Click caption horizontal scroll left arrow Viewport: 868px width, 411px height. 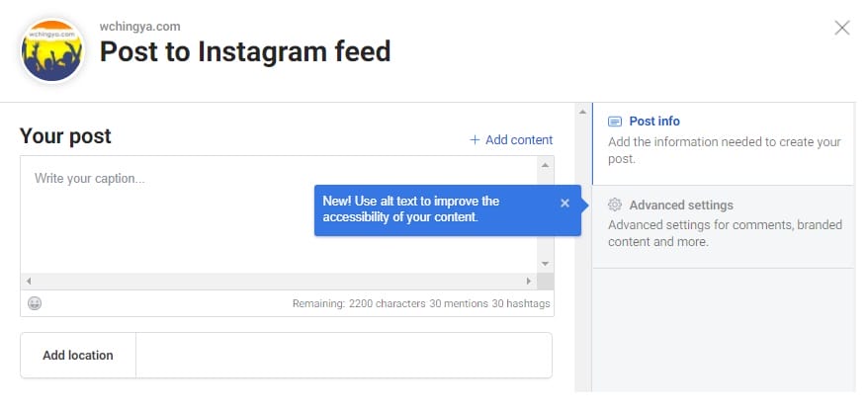29,281
